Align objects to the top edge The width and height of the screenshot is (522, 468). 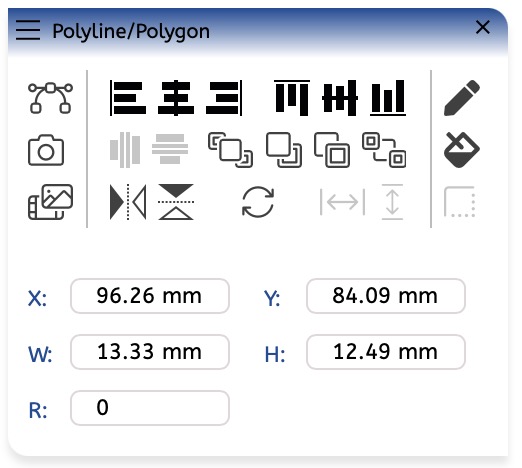(292, 98)
